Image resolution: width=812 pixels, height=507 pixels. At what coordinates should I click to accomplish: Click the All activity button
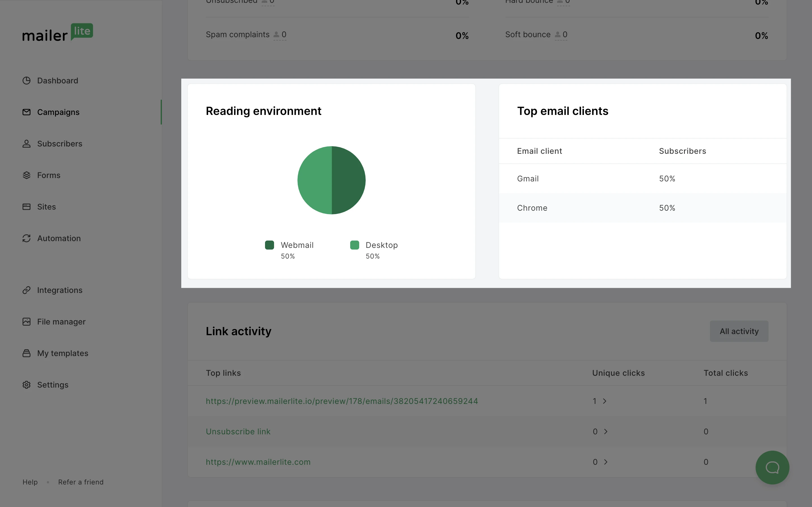pos(739,331)
